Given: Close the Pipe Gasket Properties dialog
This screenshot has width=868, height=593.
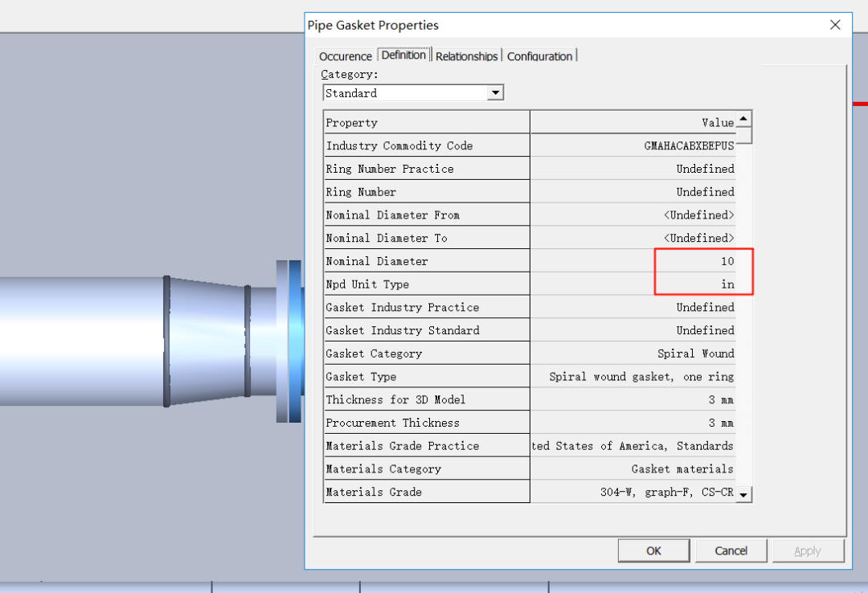Looking at the screenshot, I should coord(835,25).
